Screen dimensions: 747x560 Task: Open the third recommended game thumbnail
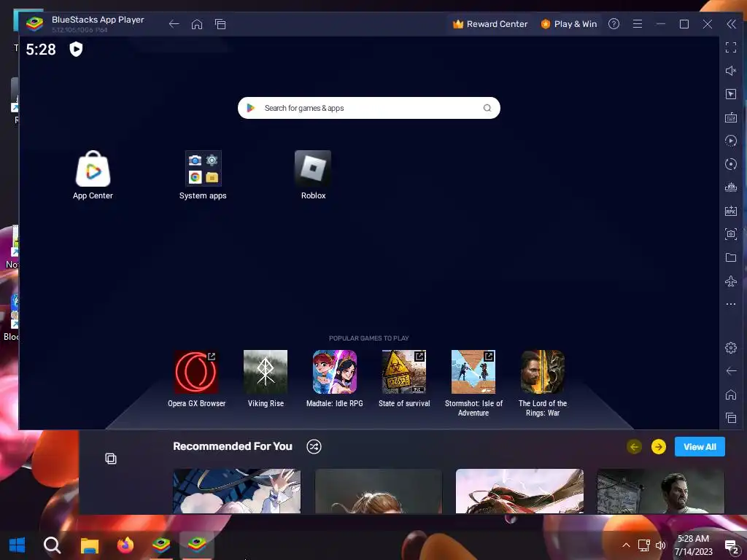[519, 491]
